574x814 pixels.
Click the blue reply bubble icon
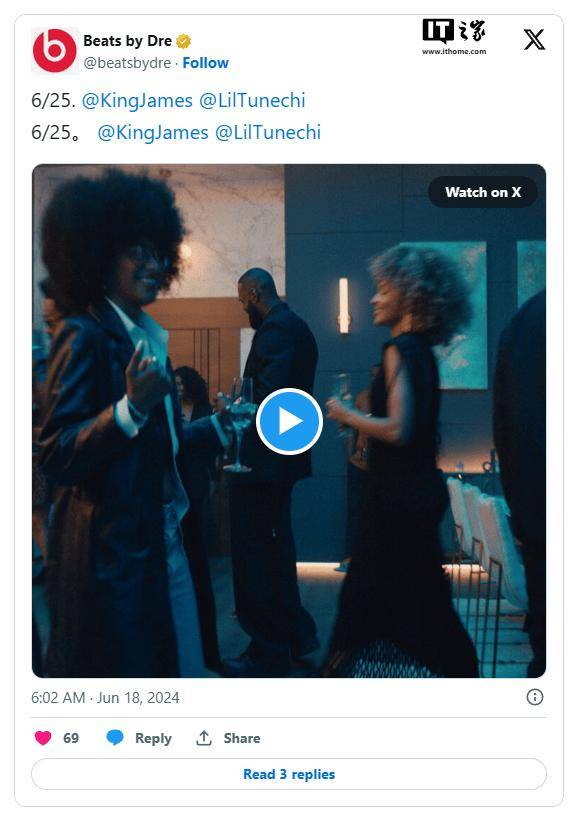click(115, 738)
